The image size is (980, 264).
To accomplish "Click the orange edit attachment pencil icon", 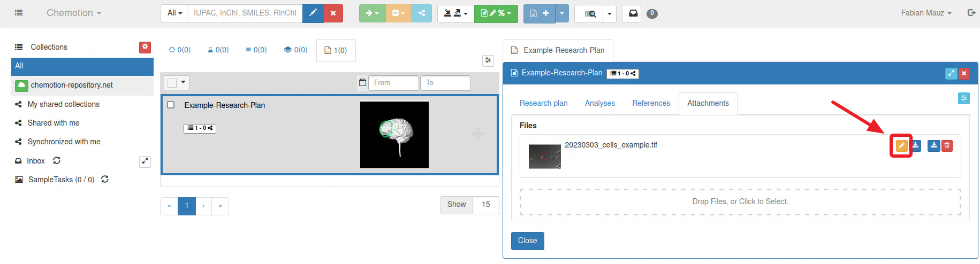I will (901, 146).
